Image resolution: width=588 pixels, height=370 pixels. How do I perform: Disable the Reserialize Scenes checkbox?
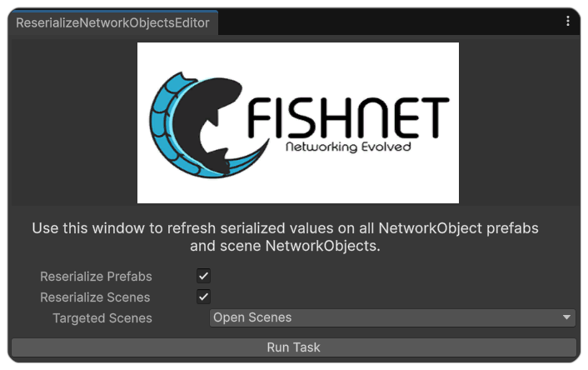click(x=204, y=297)
